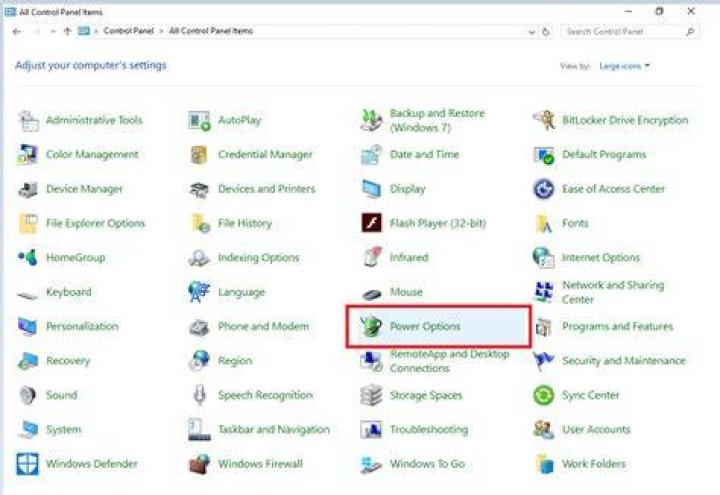Open the Network and Sharing Center icon
This screenshot has width=720, height=495.
(544, 292)
